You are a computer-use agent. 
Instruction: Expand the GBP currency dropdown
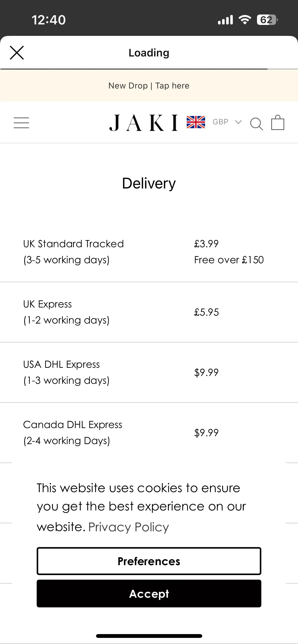pos(227,122)
